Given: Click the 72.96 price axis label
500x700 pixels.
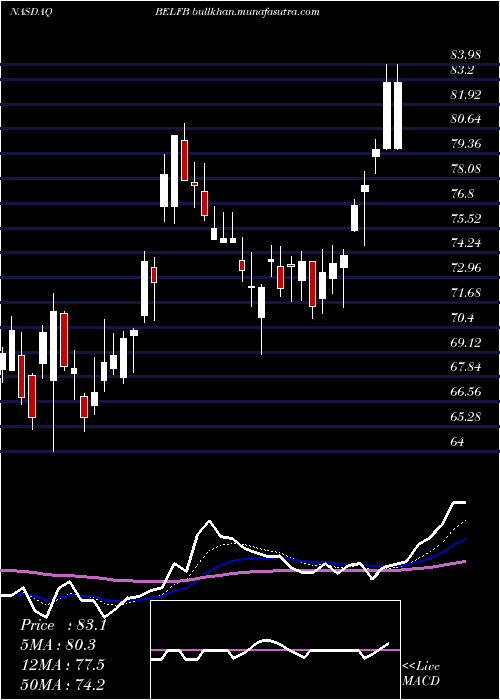Looking at the screenshot, I should pyautogui.click(x=466, y=268).
